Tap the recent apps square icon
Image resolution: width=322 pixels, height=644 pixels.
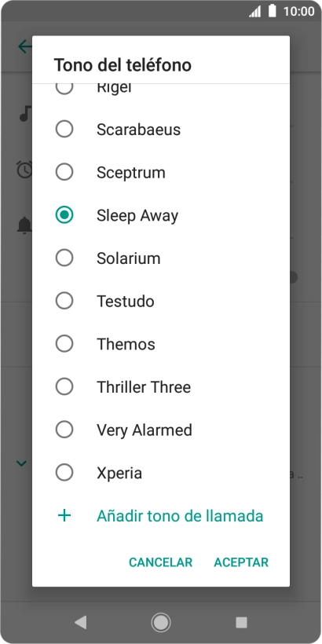[241, 623]
